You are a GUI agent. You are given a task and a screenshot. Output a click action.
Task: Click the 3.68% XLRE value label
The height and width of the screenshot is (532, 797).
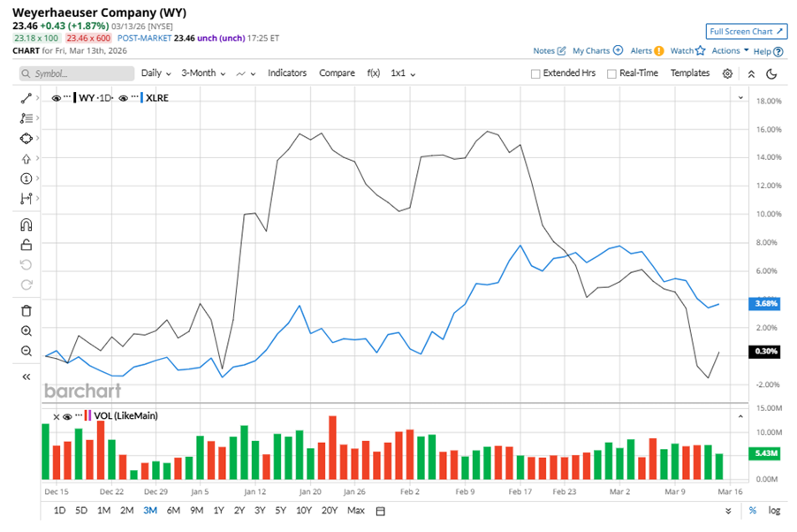pos(765,304)
